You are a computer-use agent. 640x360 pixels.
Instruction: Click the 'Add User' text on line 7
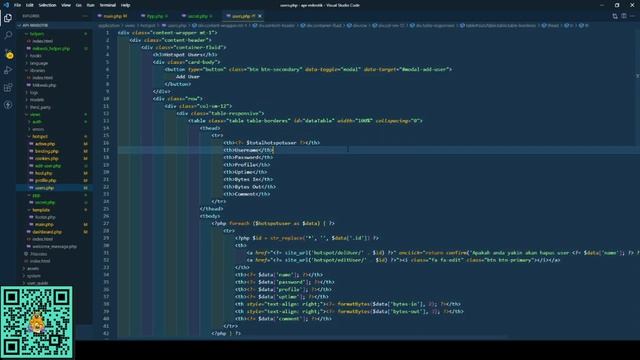tap(188, 77)
